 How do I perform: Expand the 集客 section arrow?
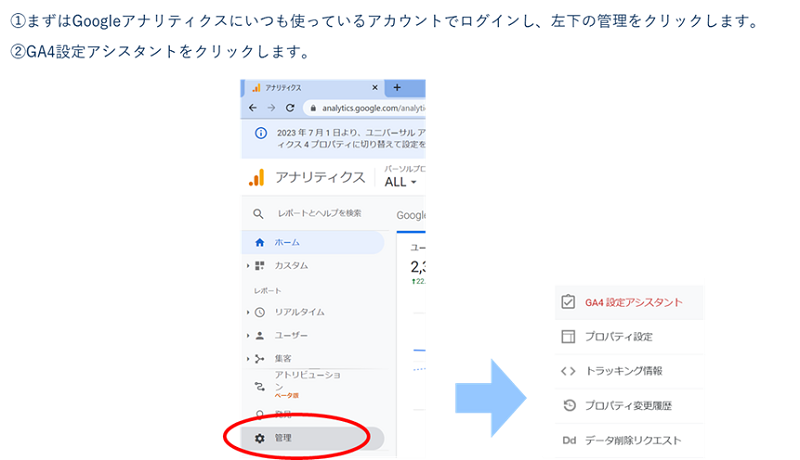point(248,359)
